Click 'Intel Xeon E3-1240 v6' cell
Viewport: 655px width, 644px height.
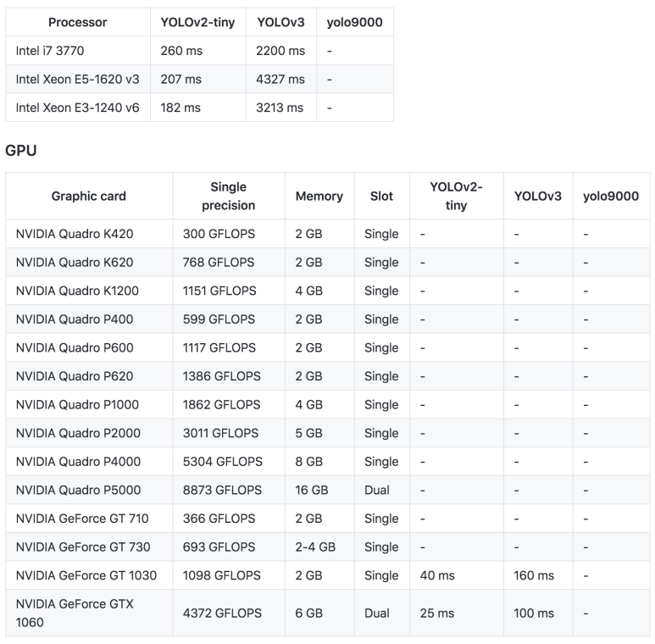[x=78, y=108]
